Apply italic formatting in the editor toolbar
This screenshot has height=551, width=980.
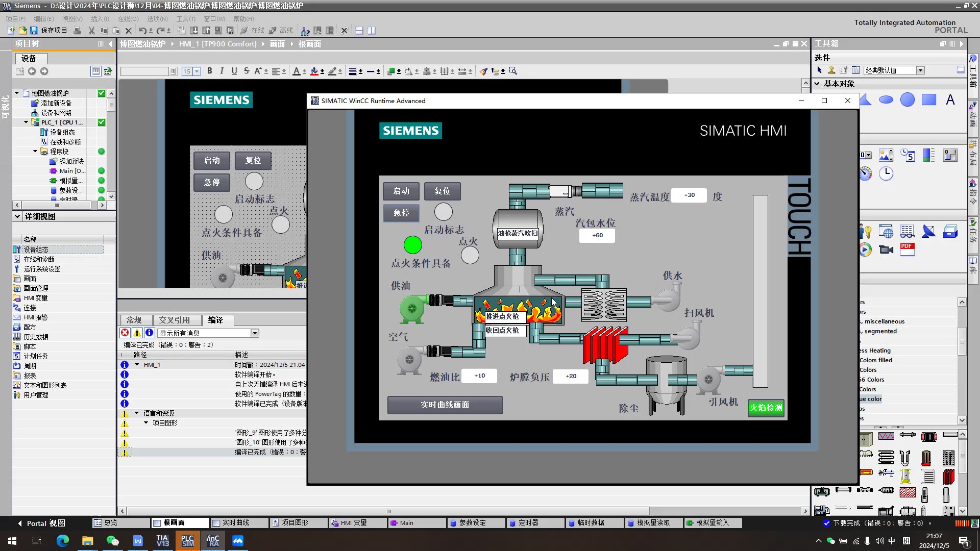[222, 71]
